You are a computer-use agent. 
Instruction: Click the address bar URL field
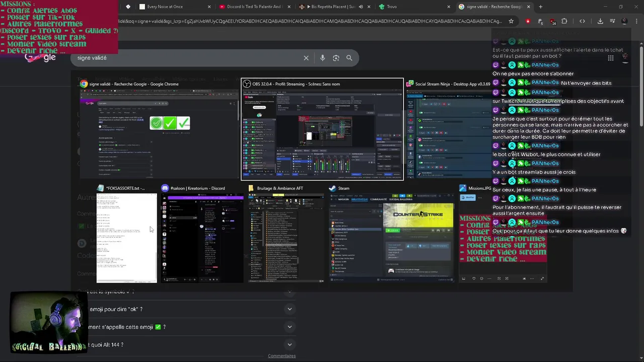tap(309, 21)
